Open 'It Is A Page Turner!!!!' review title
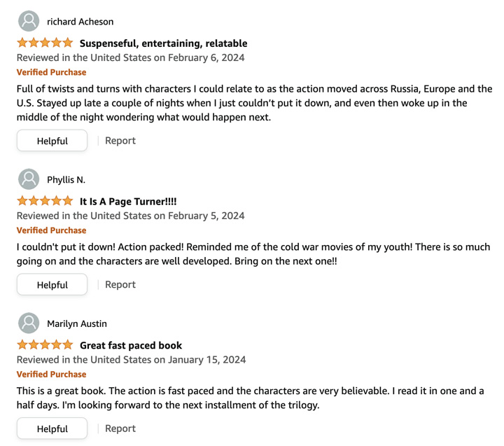Image resolution: width=504 pixels, height=446 pixels. [128, 201]
